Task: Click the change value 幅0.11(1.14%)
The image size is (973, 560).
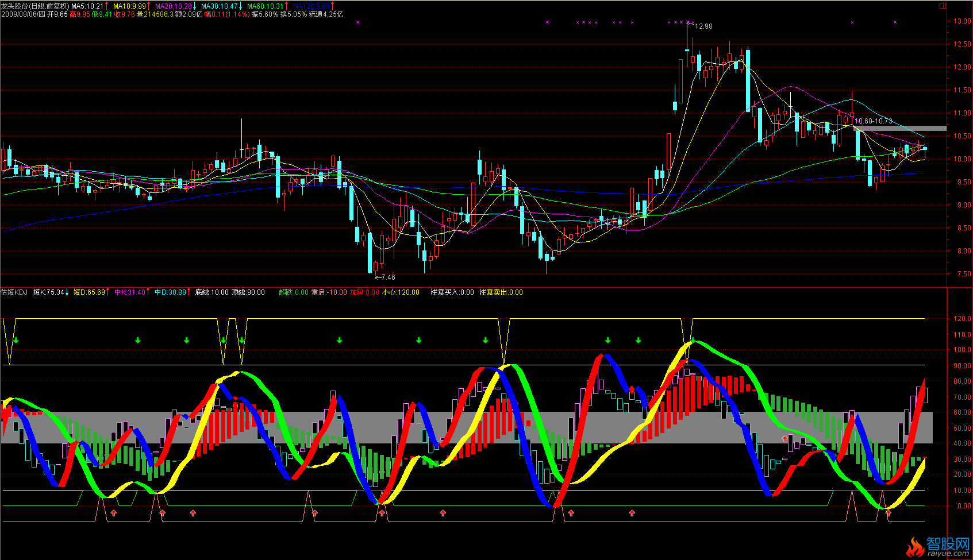Action: [x=227, y=14]
